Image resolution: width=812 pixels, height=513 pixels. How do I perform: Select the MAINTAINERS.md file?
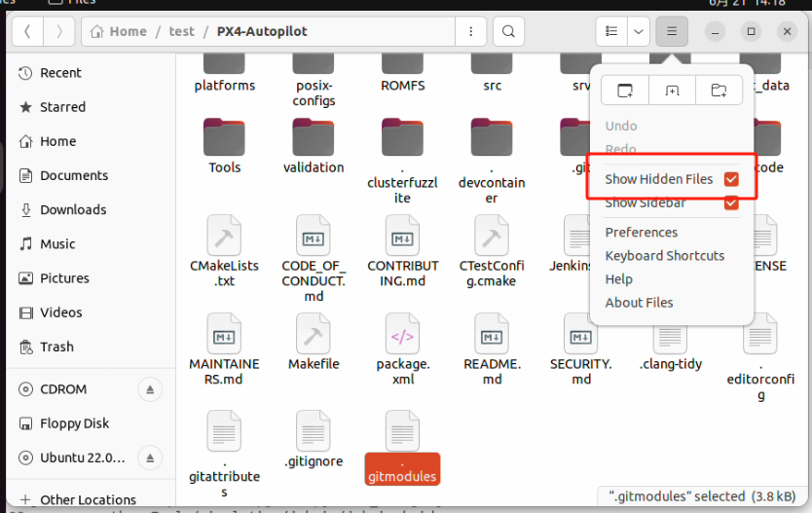(224, 349)
